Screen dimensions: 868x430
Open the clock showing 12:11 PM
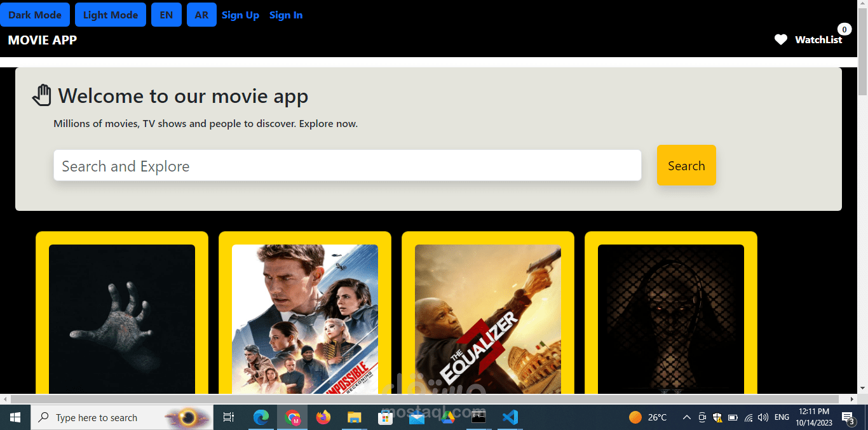(x=813, y=417)
